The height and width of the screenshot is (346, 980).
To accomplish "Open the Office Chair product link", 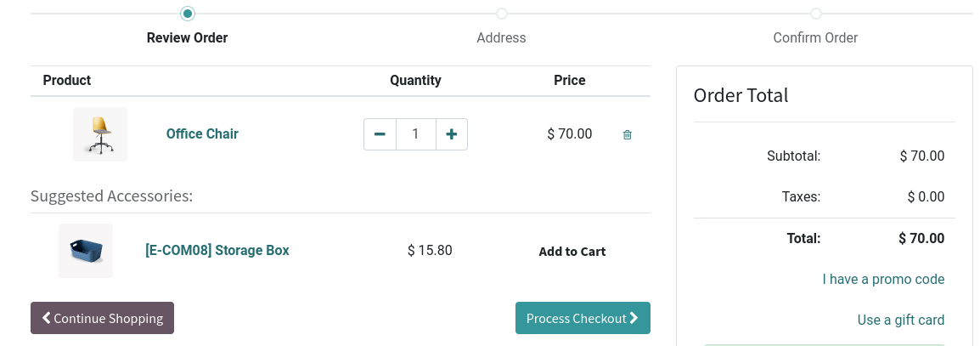I will click(202, 134).
